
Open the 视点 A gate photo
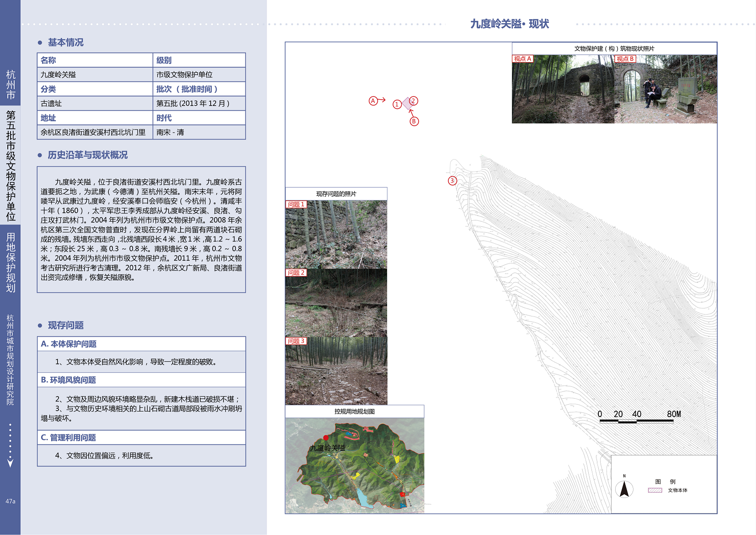click(x=563, y=89)
